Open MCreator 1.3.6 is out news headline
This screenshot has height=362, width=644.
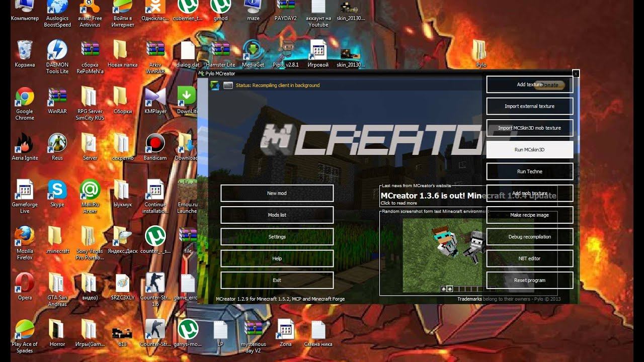tap(468, 196)
